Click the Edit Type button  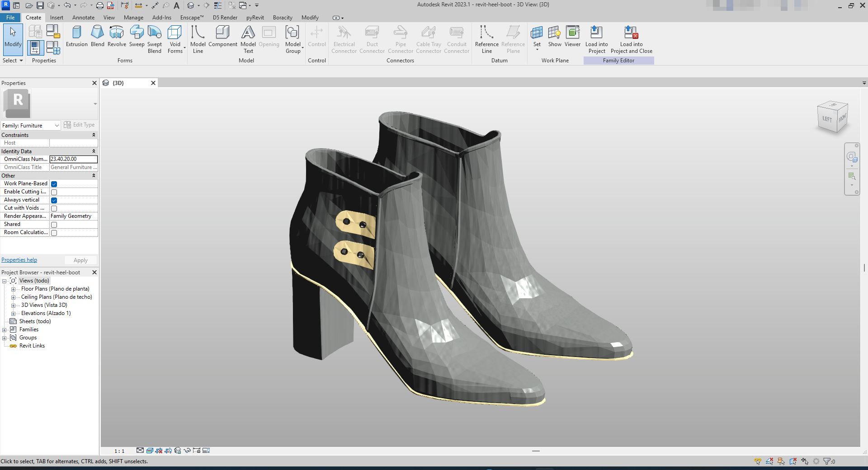coord(80,125)
